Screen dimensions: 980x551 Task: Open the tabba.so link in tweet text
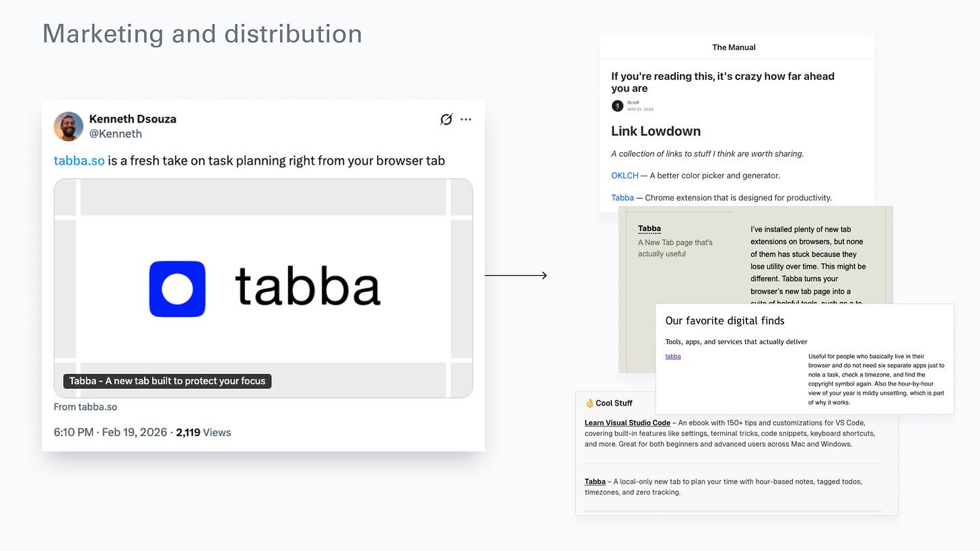79,160
